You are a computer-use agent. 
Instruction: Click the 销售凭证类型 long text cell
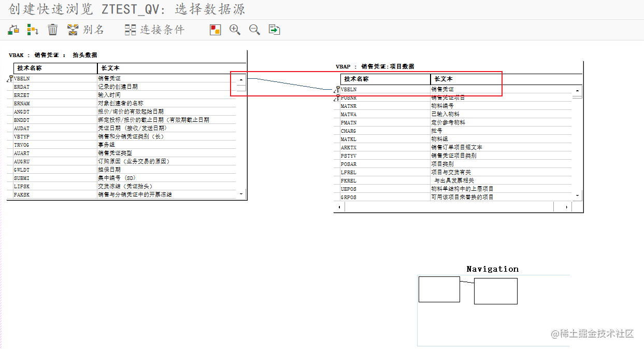pyautogui.click(x=167, y=153)
